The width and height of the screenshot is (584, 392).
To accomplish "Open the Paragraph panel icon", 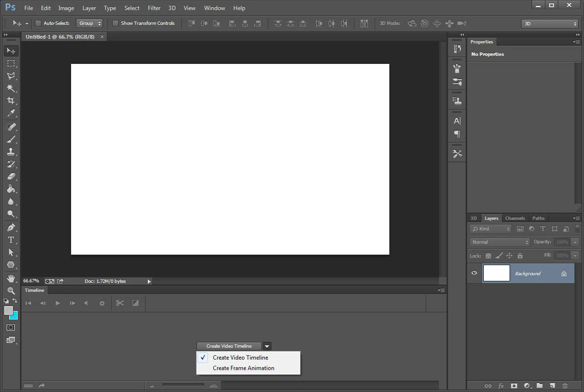I will click(457, 134).
